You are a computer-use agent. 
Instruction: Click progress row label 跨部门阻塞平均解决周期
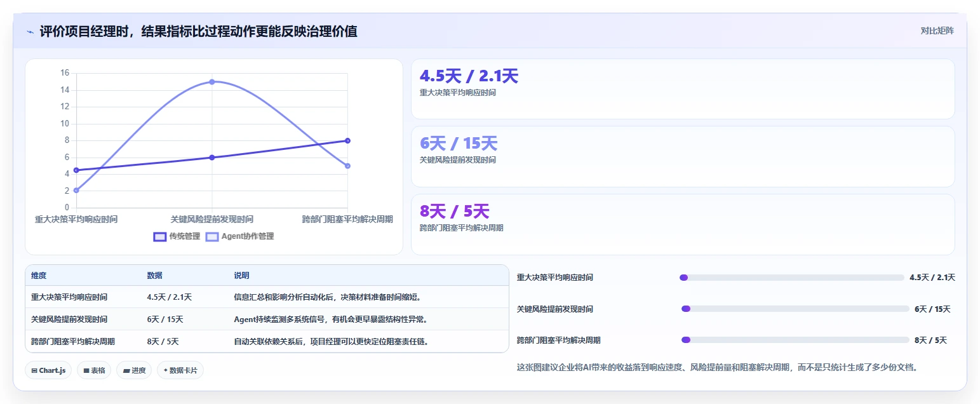tap(559, 340)
